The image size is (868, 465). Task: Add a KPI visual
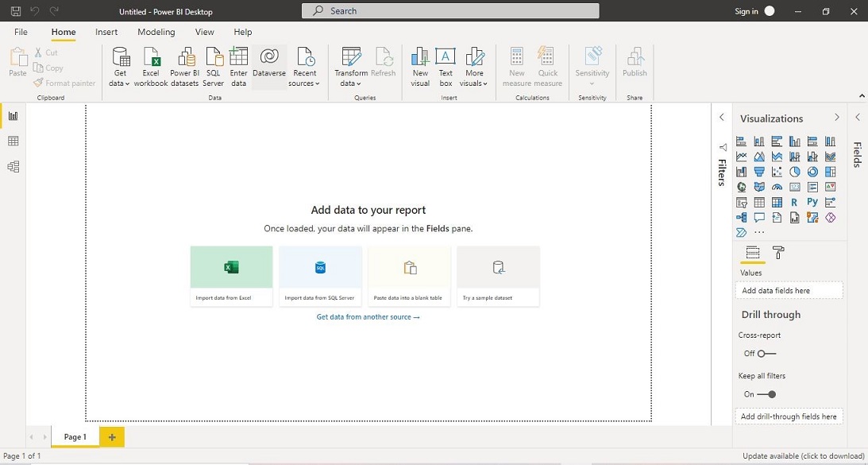click(831, 187)
